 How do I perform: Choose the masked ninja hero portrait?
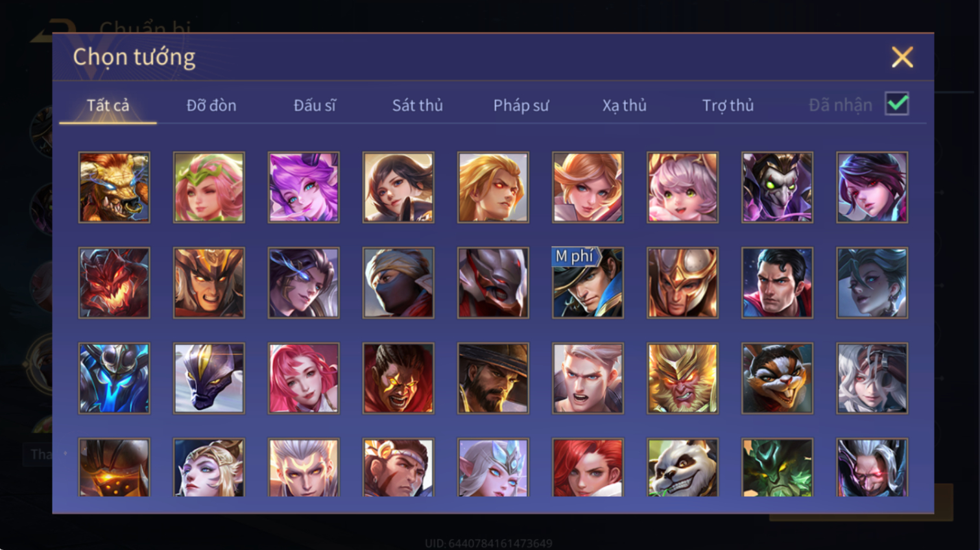click(x=398, y=283)
